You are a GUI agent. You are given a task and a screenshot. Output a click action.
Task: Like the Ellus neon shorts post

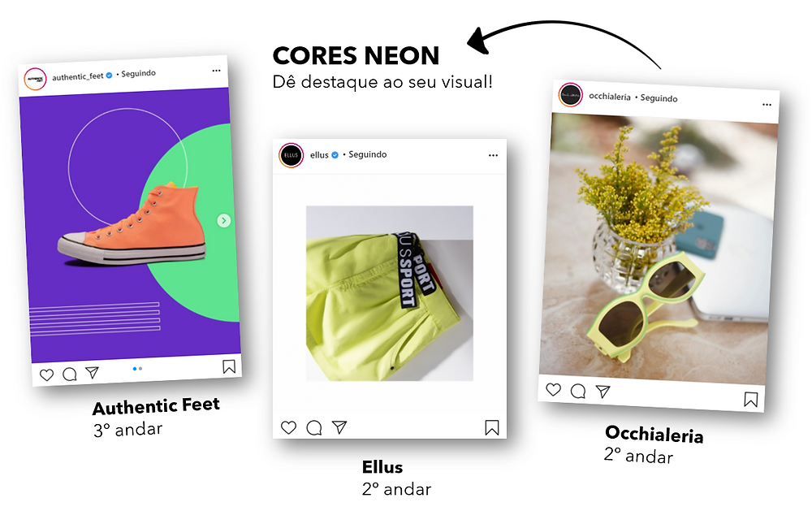(x=288, y=427)
